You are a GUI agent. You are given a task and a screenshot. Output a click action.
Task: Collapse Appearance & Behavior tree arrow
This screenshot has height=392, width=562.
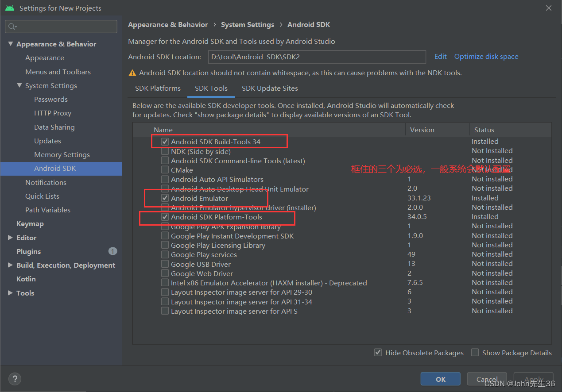pyautogui.click(x=10, y=44)
